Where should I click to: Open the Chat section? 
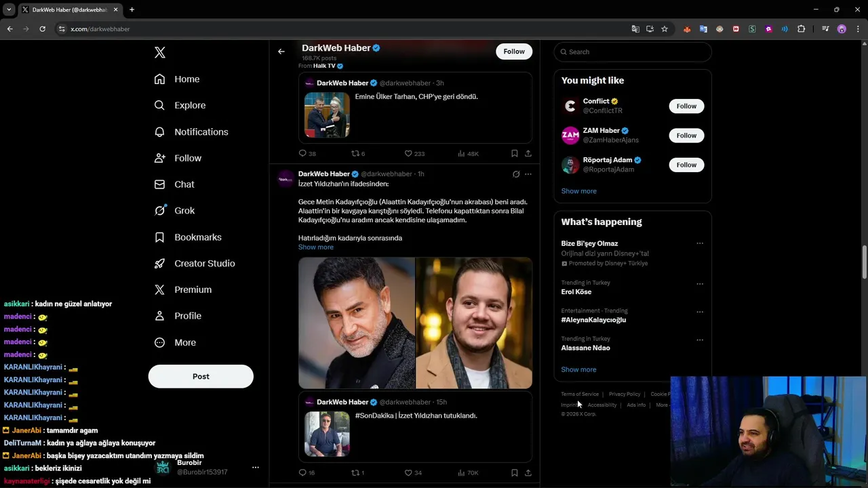174,184
